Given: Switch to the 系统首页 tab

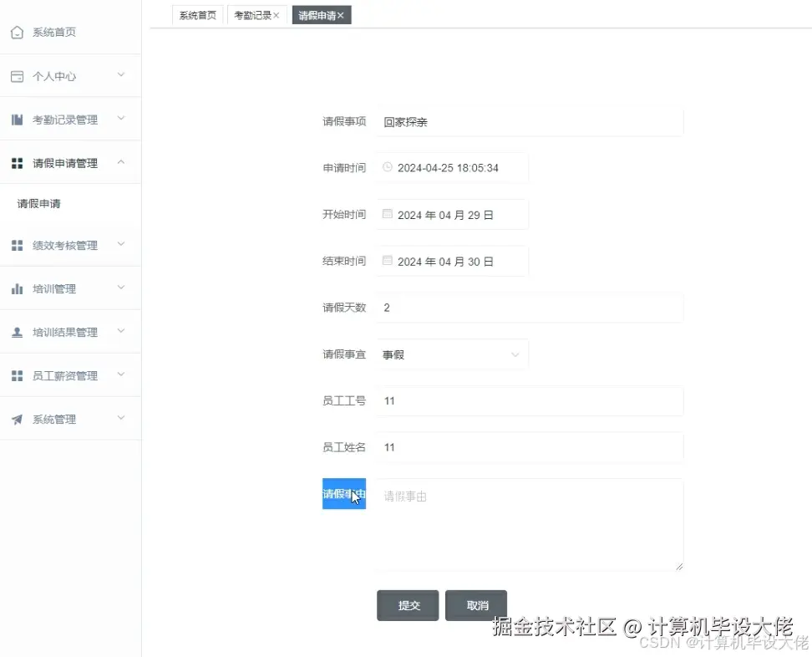Looking at the screenshot, I should 197,14.
